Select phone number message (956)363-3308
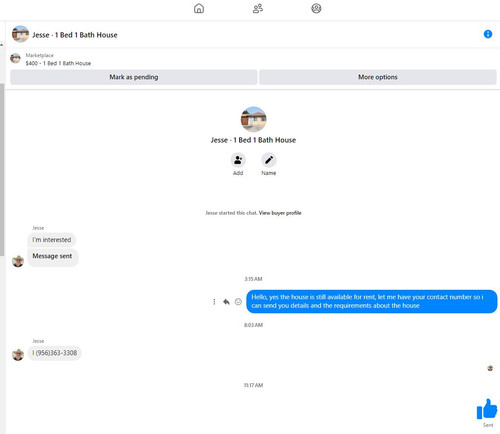Image resolution: width=500 pixels, height=434 pixels. click(55, 353)
